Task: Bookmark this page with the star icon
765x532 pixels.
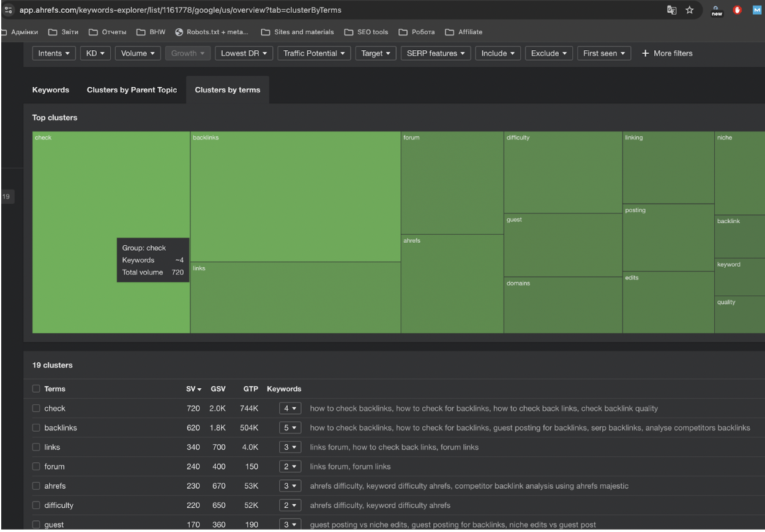Action: [689, 10]
